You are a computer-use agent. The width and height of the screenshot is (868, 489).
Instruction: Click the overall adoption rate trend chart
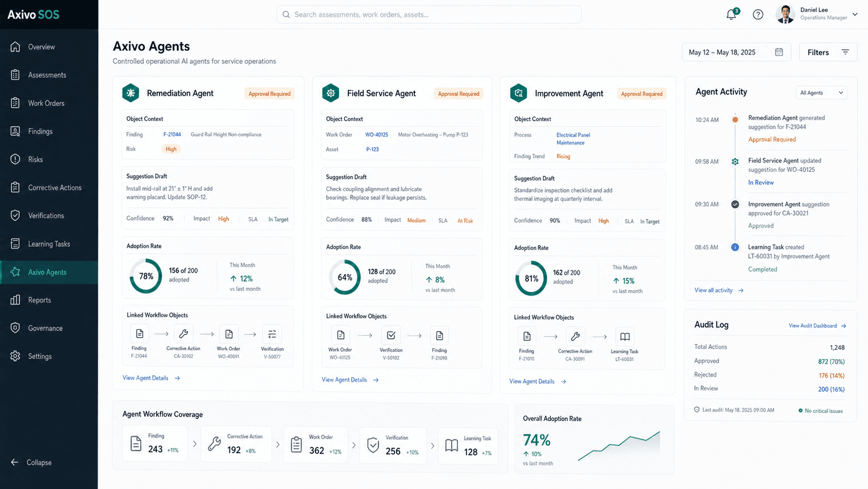coord(619,446)
